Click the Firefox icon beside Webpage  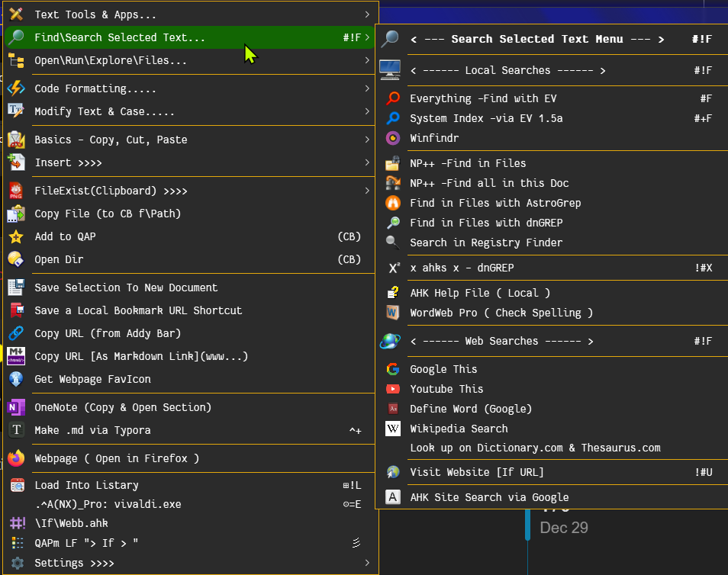click(16, 458)
